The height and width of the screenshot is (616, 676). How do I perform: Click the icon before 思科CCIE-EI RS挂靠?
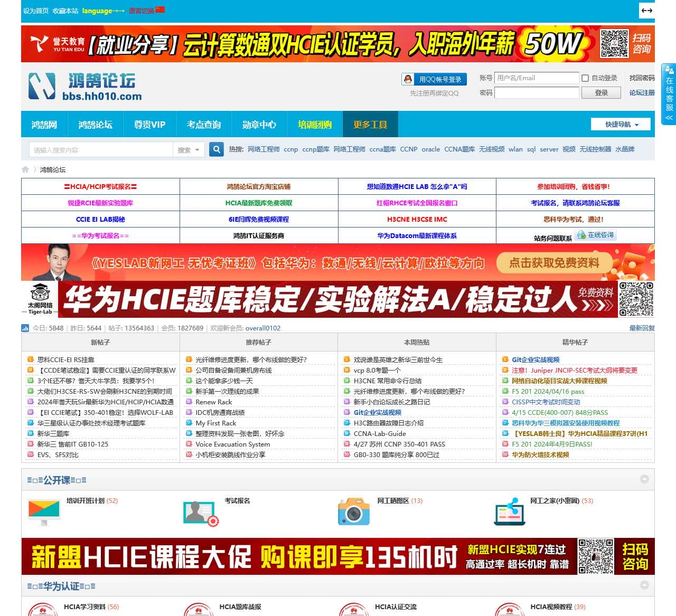[31, 359]
